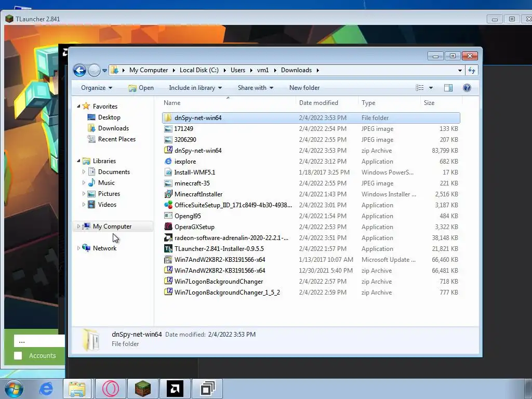
Task: Expand the My Computer node
Action: 78,227
